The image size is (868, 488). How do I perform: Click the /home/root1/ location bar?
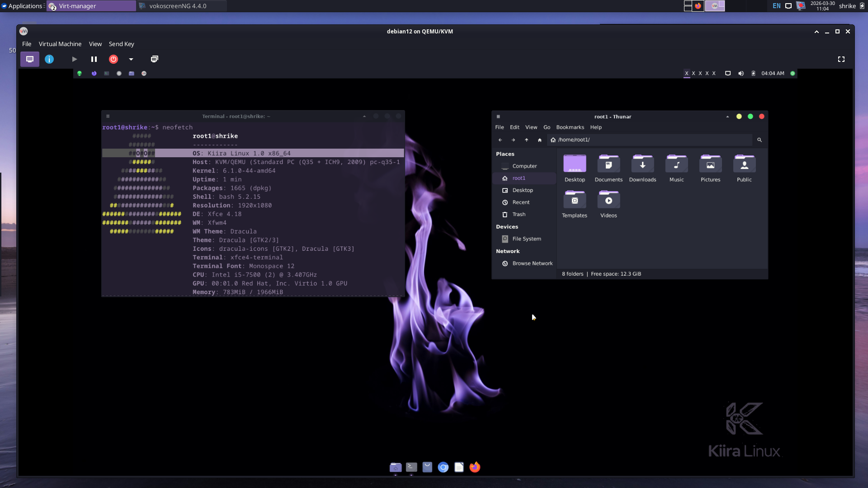pos(651,140)
